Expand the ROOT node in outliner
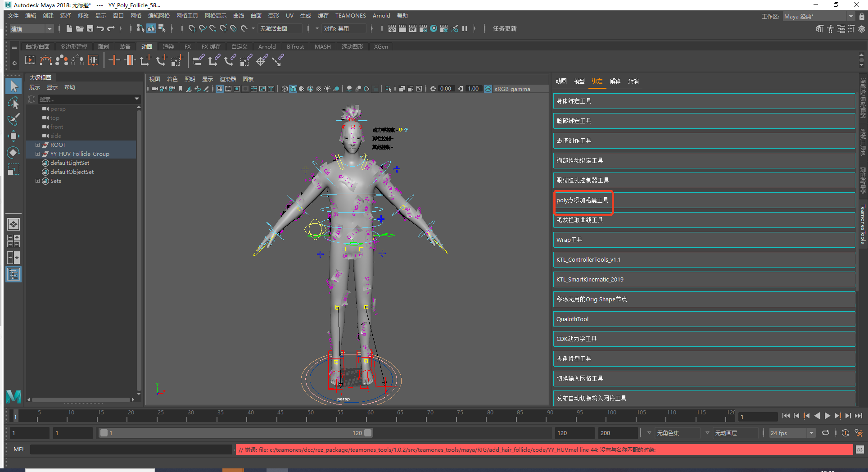This screenshot has height=472, width=868. click(x=38, y=145)
